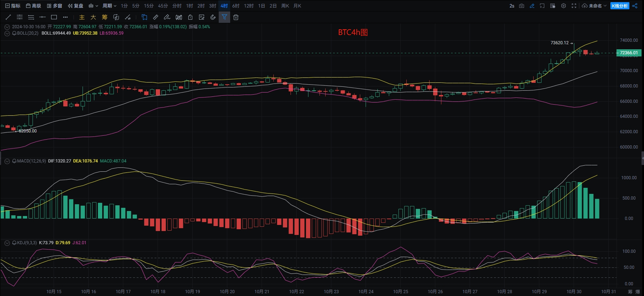Take a chart screenshot with camera icon
The image size is (644, 296).
tap(521, 6)
